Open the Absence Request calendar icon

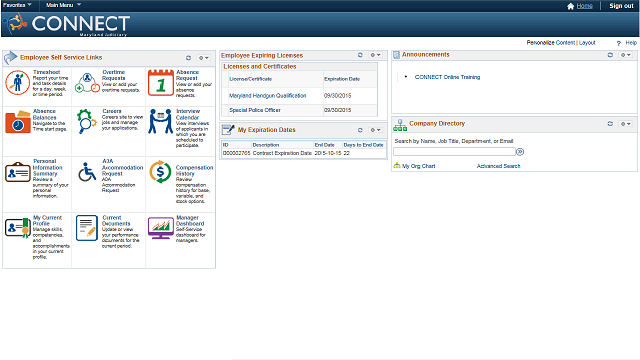tap(161, 83)
